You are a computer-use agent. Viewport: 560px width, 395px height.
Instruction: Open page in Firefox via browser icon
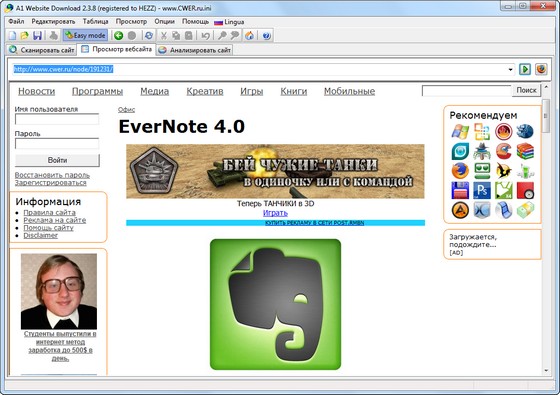[x=541, y=69]
